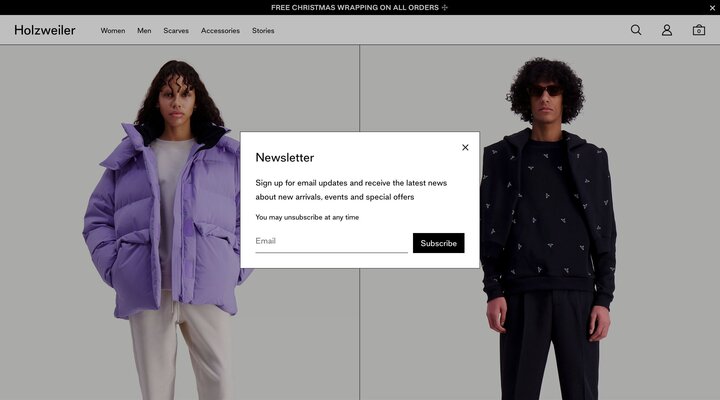This screenshot has height=400, width=720.
Task: Close the Newsletter popup
Action: 465,147
